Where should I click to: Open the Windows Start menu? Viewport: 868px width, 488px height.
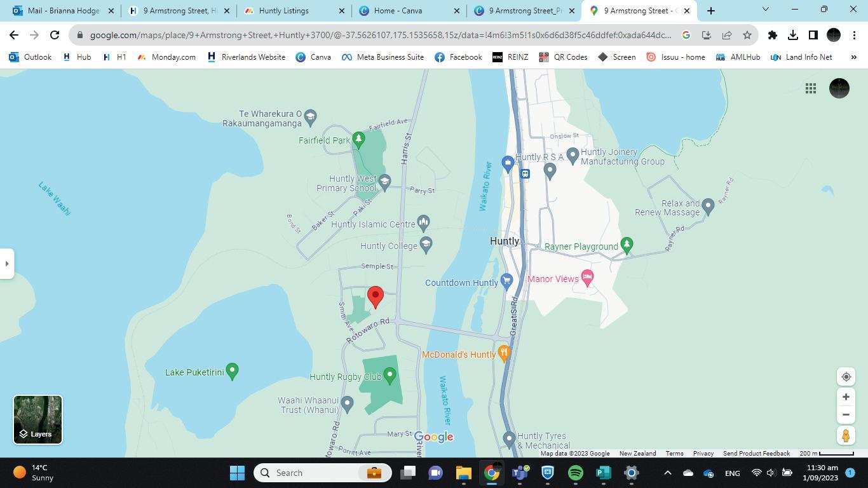pos(237,473)
